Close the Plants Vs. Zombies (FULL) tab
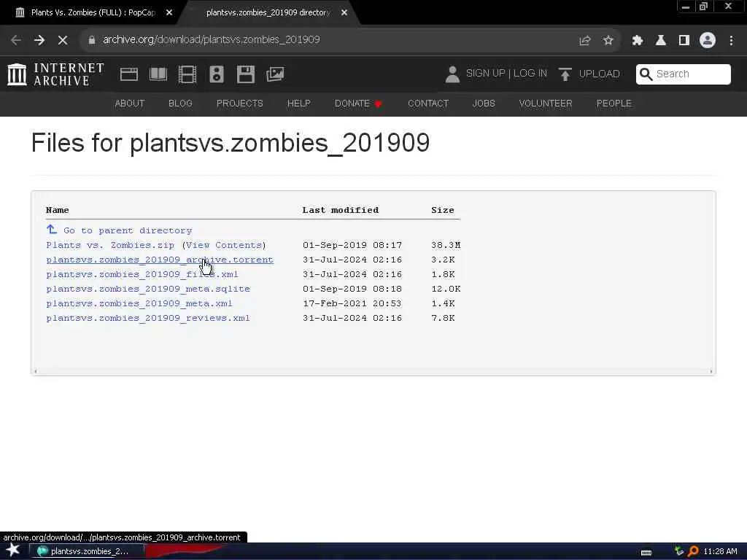The width and height of the screenshot is (747, 560). [x=169, y=13]
